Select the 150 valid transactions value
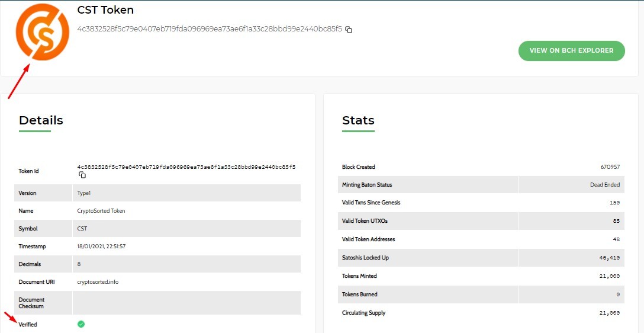This screenshot has height=333, width=644. 615,203
